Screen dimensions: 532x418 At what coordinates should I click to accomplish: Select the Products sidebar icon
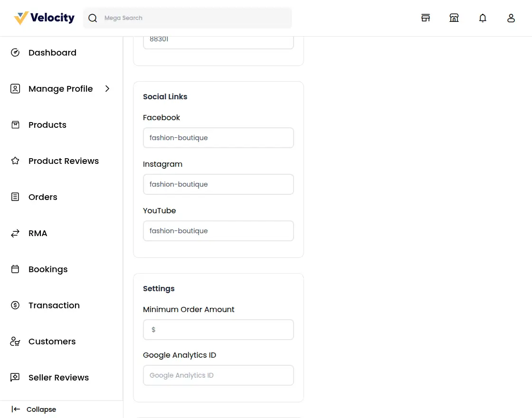(x=15, y=124)
